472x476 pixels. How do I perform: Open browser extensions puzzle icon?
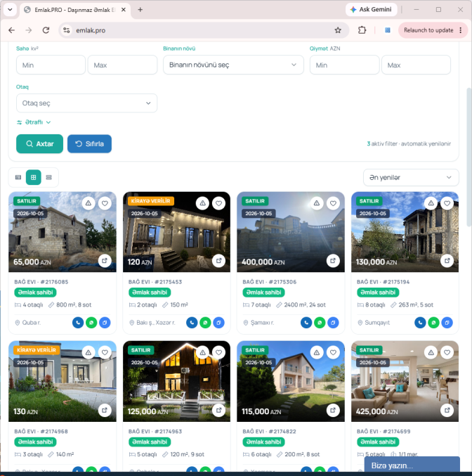pos(362,30)
